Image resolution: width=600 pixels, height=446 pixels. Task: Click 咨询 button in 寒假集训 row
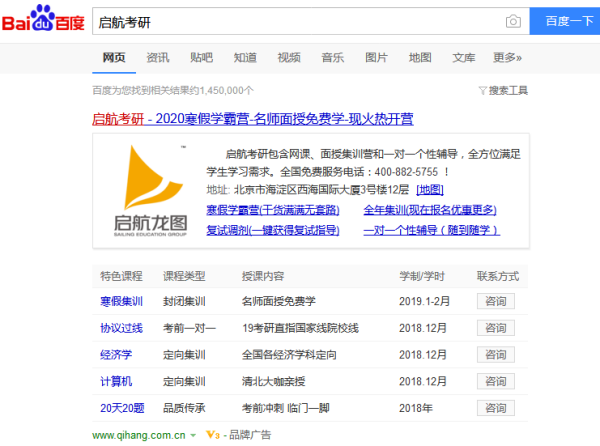(496, 301)
